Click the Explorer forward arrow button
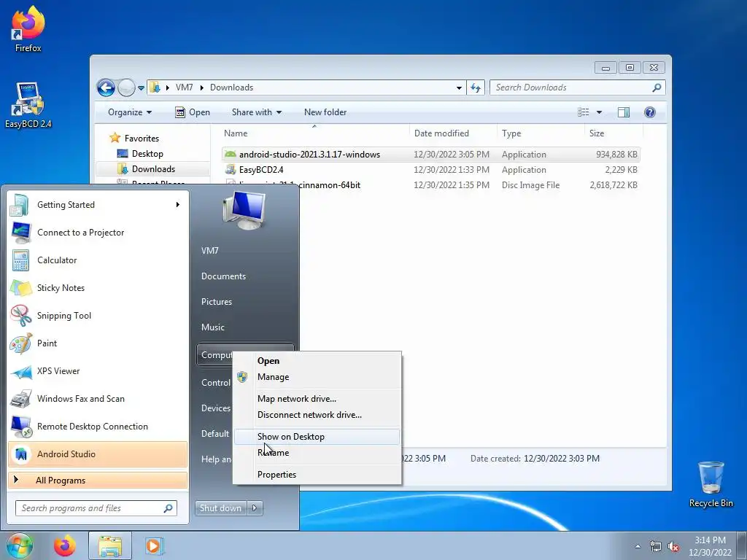This screenshot has height=560, width=747. coord(126,87)
